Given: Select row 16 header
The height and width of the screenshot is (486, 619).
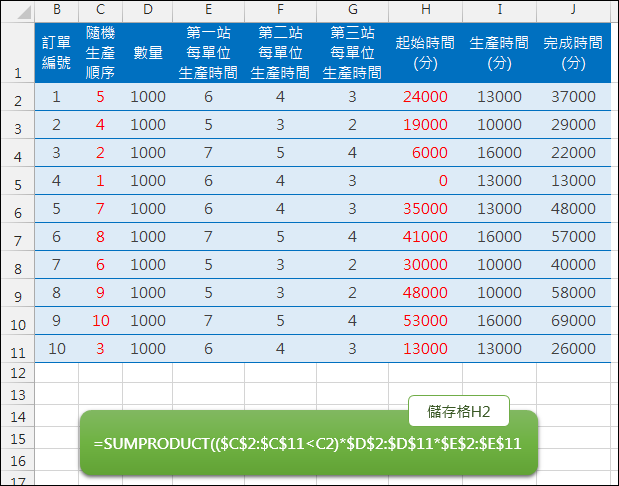Looking at the screenshot, I should [18, 460].
